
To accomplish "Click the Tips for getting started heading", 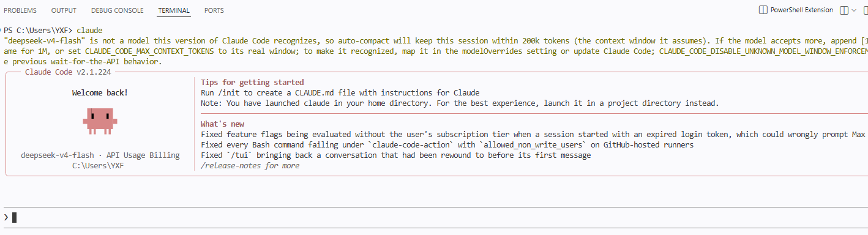I will point(252,83).
